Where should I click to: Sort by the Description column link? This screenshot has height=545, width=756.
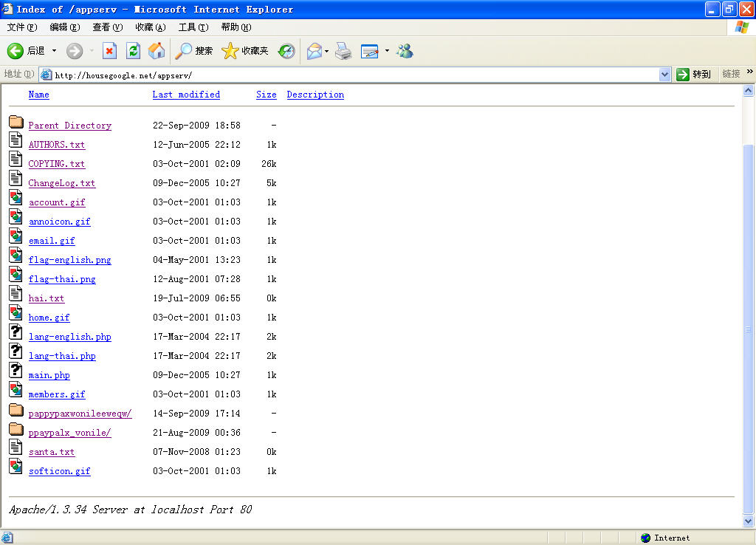point(315,95)
